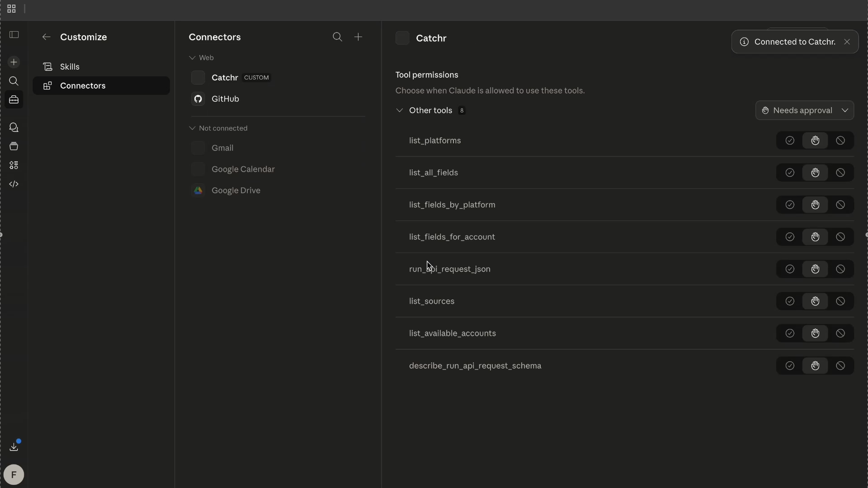Enable the Catchr connector toggle
The image size is (868, 488).
click(x=198, y=77)
